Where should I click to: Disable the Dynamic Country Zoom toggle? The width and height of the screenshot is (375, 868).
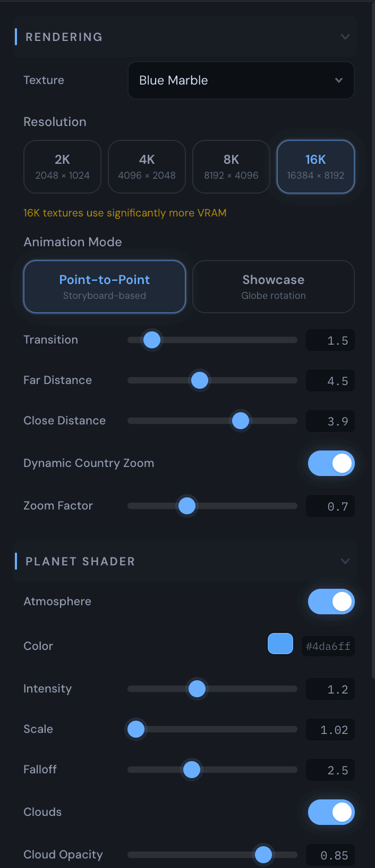click(x=331, y=463)
